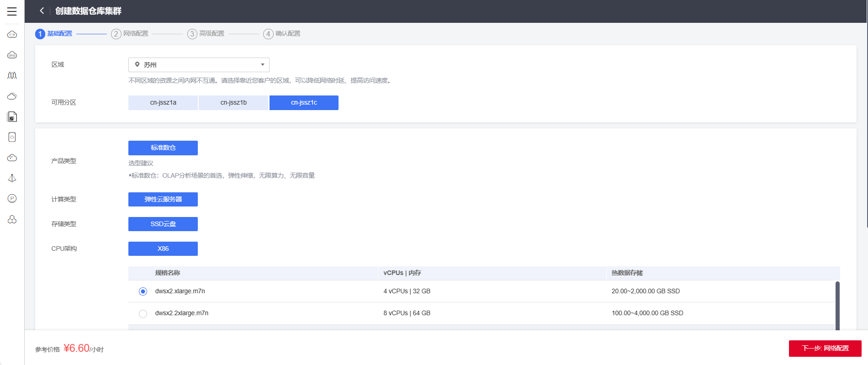Click the pyramid-shaped icon in the sidebar
This screenshot has height=365, width=868.
[x=12, y=178]
